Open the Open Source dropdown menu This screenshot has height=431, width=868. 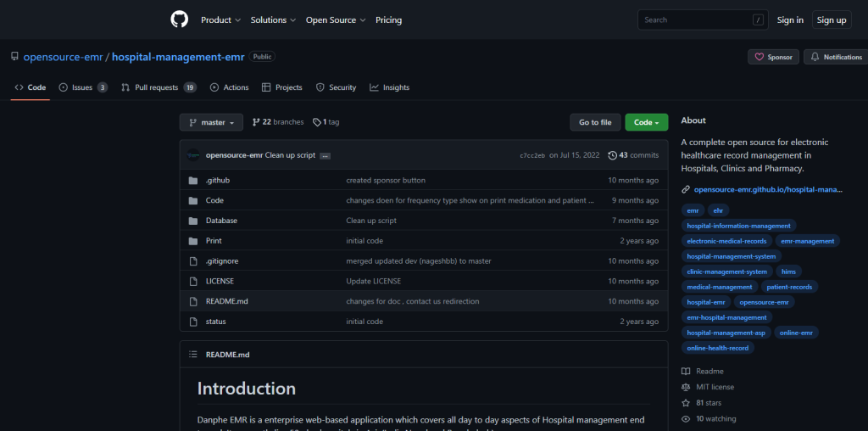(336, 20)
